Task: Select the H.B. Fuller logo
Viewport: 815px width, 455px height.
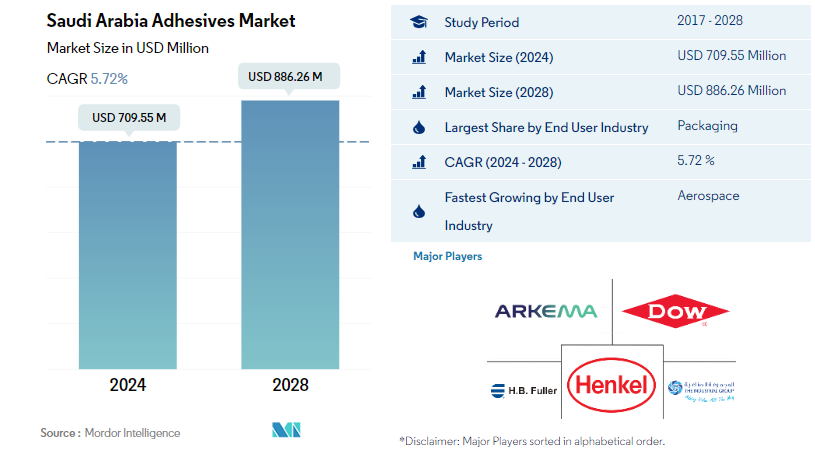Action: tap(524, 390)
